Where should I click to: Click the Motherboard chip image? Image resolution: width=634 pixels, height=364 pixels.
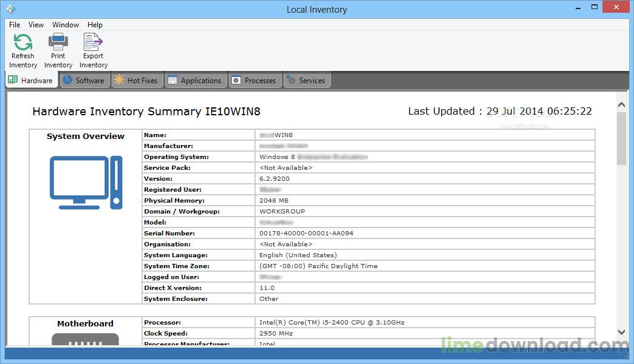[x=85, y=339]
